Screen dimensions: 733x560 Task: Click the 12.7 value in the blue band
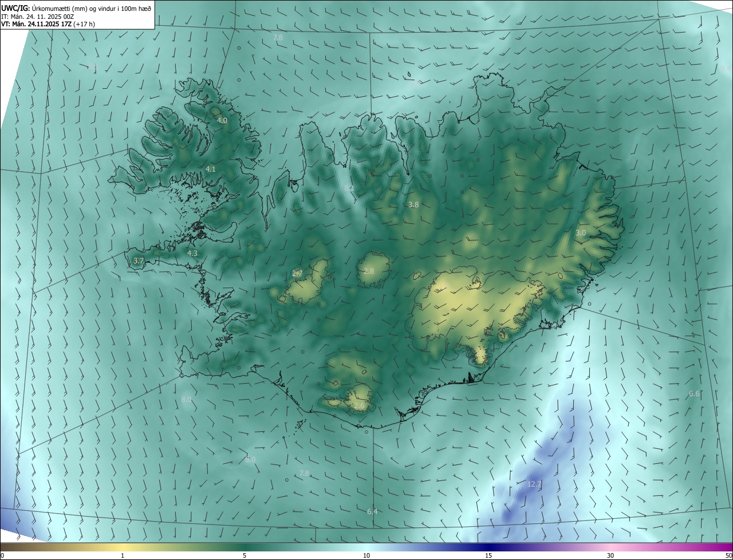[x=534, y=484]
